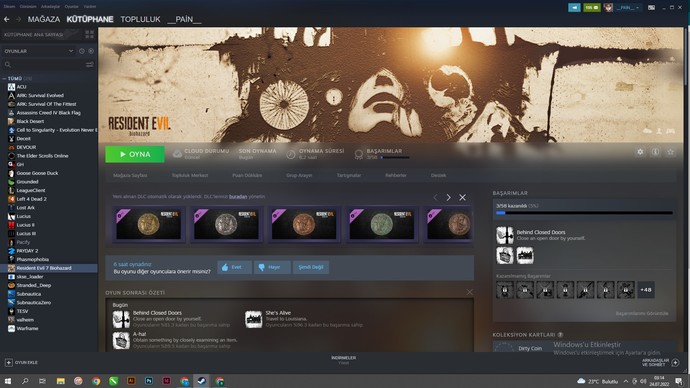Click Behind Closed Doors achievement in BAŞARIMLAR panel
Viewport: 690px width, 388px height.
click(541, 235)
